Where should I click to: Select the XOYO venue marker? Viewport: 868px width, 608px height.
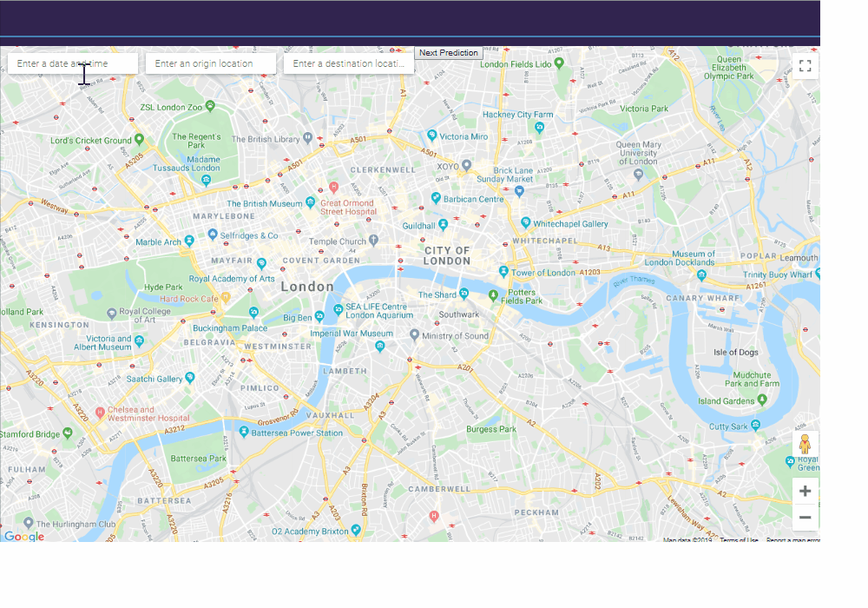tap(467, 164)
